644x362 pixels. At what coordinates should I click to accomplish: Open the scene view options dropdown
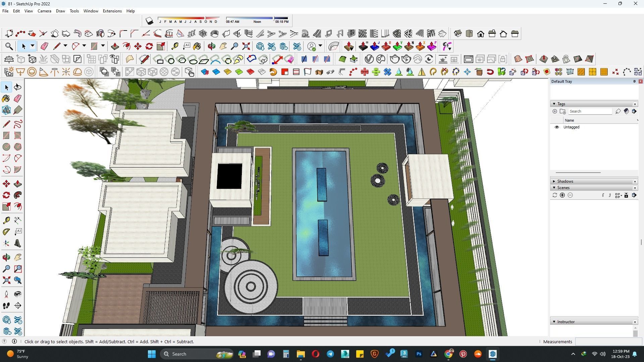[619, 195]
